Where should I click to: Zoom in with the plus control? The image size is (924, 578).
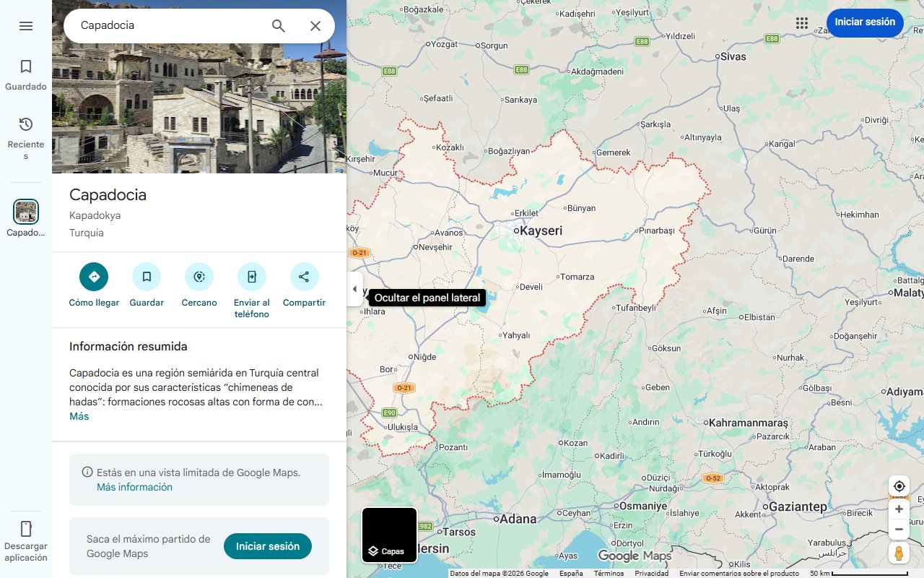[899, 509]
